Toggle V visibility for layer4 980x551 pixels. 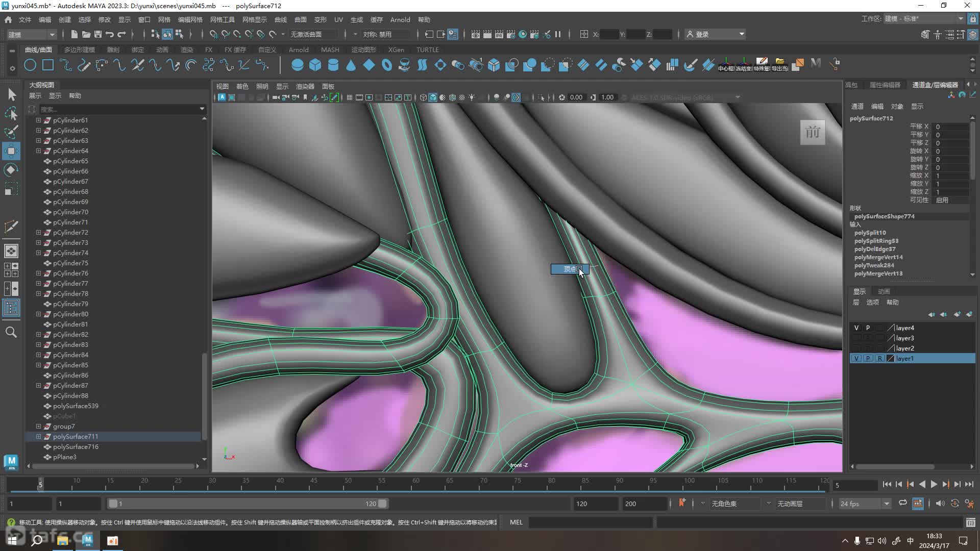tap(856, 328)
